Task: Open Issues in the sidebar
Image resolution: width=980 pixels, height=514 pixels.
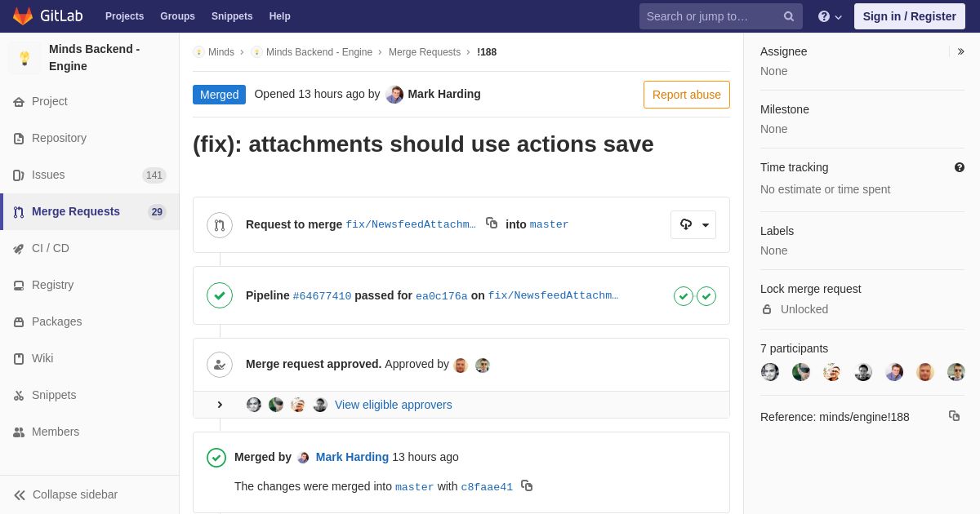Action: pos(48,175)
